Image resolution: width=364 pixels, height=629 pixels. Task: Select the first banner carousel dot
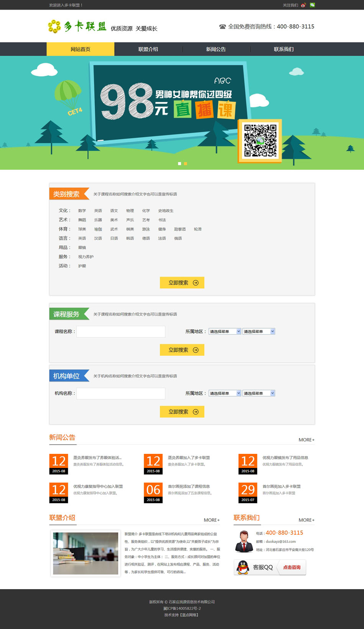[x=179, y=164]
